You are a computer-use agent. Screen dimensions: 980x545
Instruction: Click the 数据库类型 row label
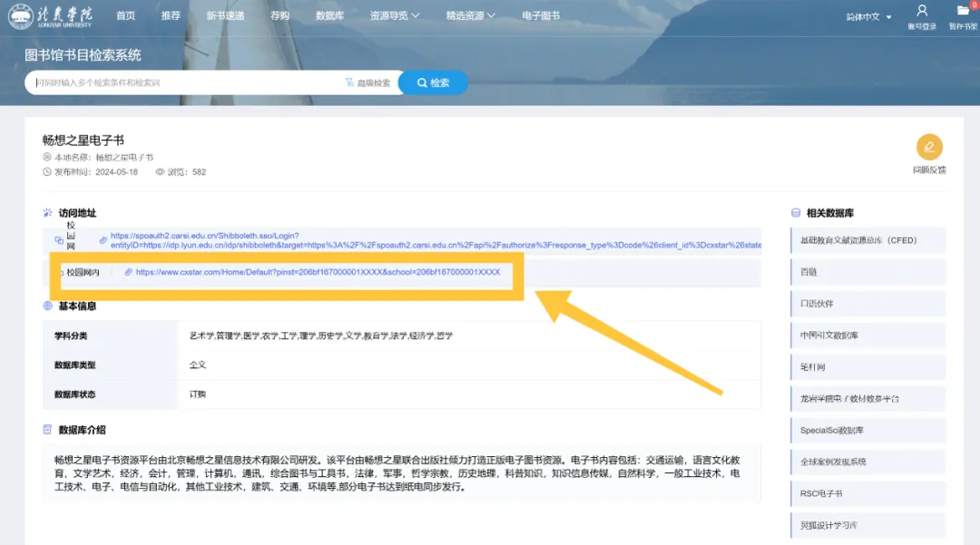pyautogui.click(x=75, y=365)
